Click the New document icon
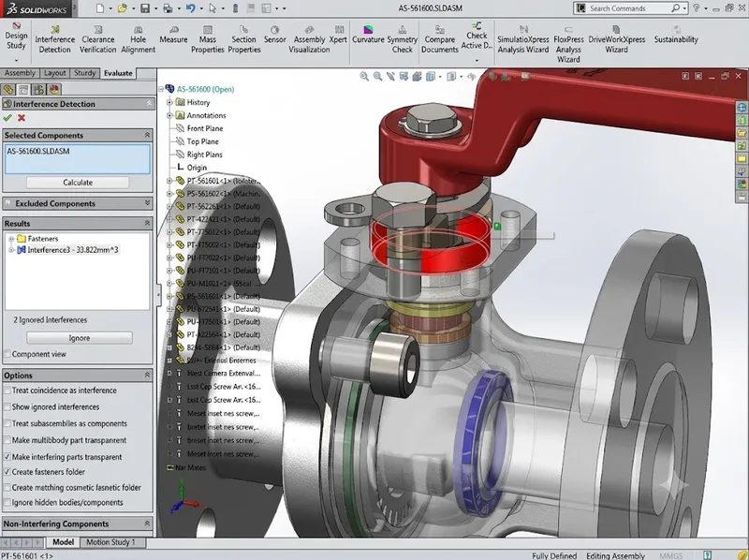This screenshot has height=560, width=749. tap(100, 8)
